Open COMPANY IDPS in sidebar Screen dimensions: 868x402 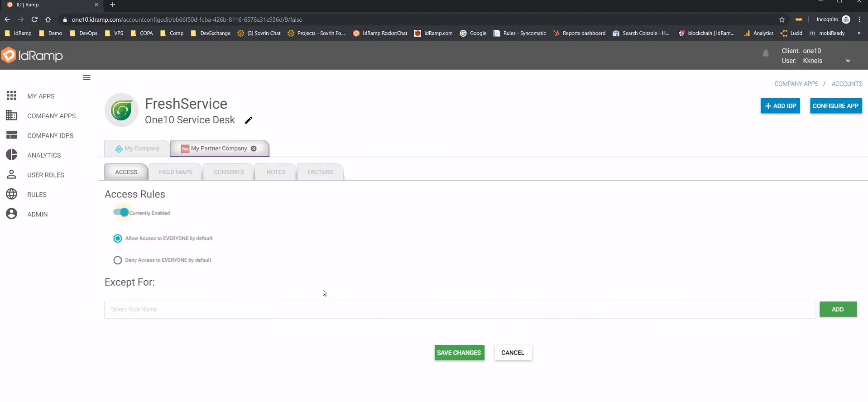50,135
